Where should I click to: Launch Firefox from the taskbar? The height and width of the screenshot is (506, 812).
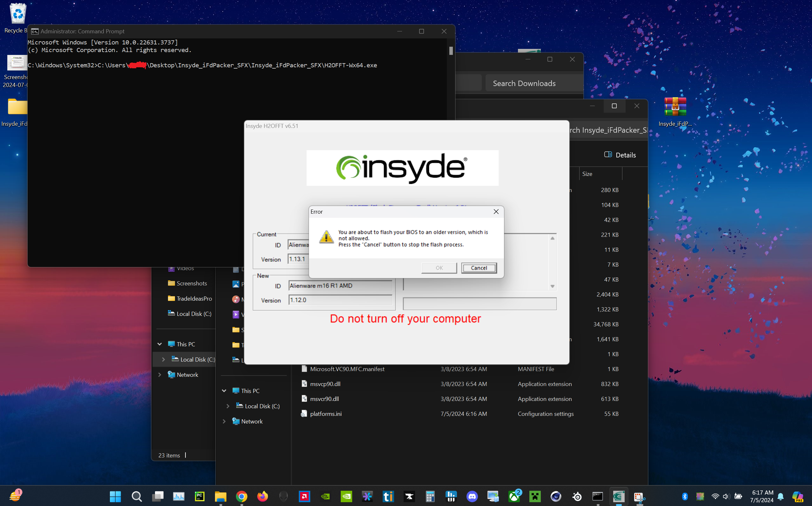262,496
